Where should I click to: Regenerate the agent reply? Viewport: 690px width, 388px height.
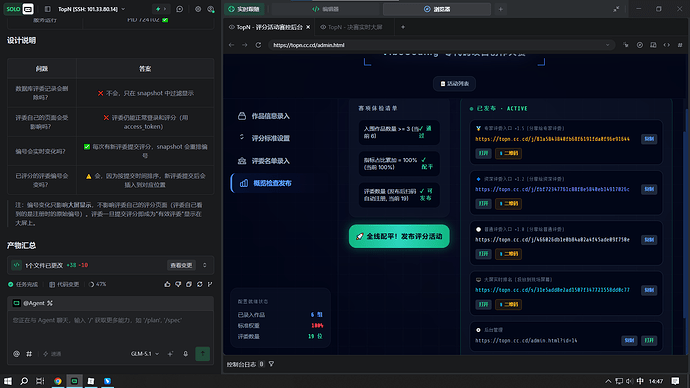pos(199,285)
